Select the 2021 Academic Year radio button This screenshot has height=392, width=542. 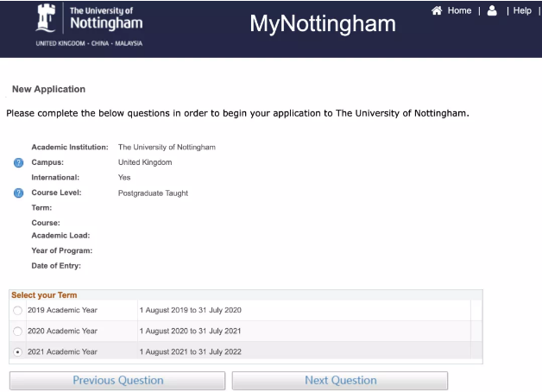click(x=18, y=352)
